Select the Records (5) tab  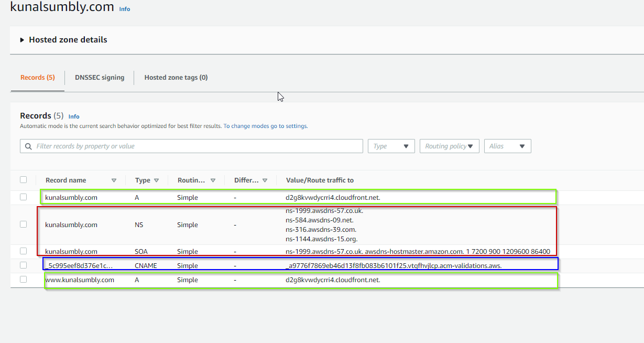37,78
